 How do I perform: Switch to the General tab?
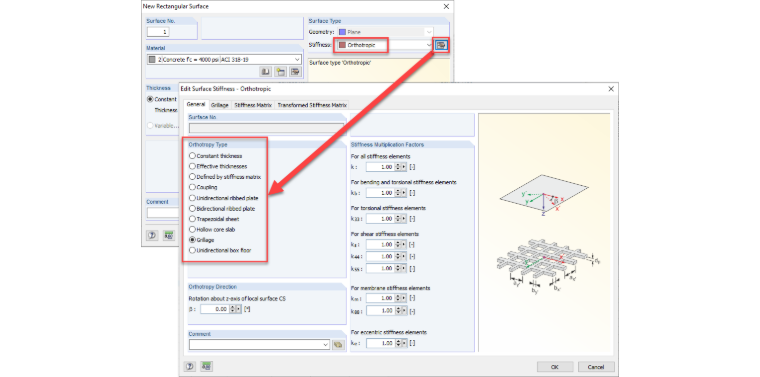196,105
